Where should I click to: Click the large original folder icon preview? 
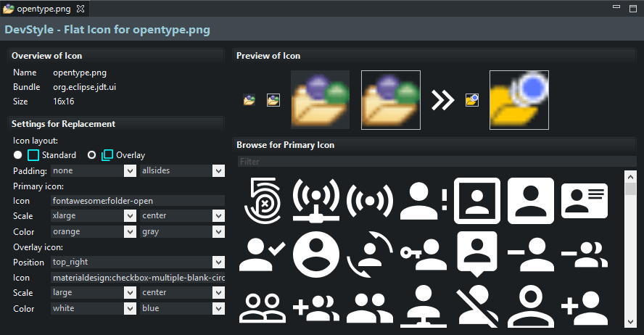[x=321, y=100]
